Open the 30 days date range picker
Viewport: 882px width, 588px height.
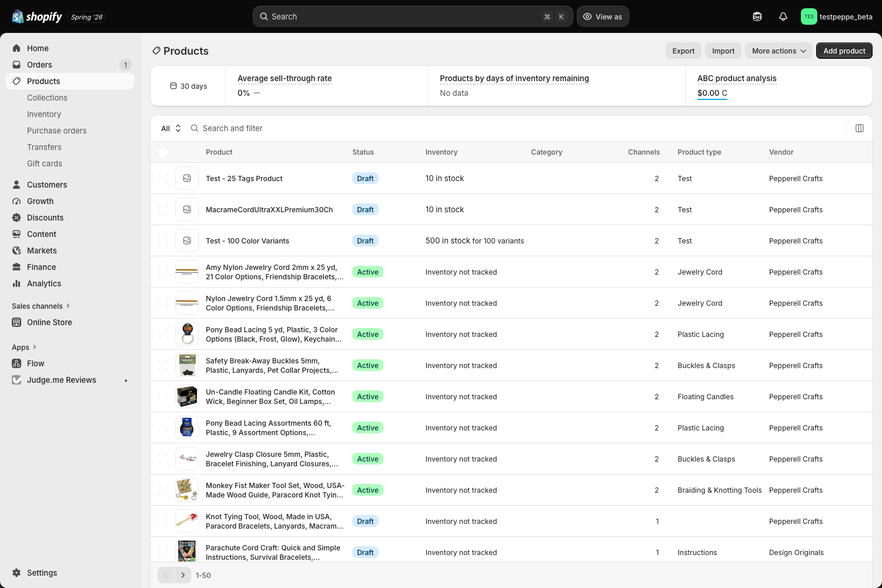coord(188,86)
